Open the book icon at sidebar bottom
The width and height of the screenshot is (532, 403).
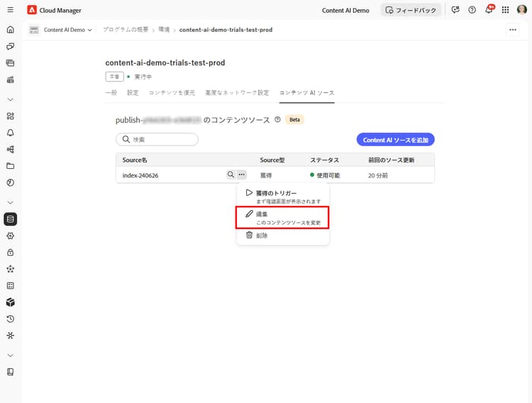(x=11, y=372)
